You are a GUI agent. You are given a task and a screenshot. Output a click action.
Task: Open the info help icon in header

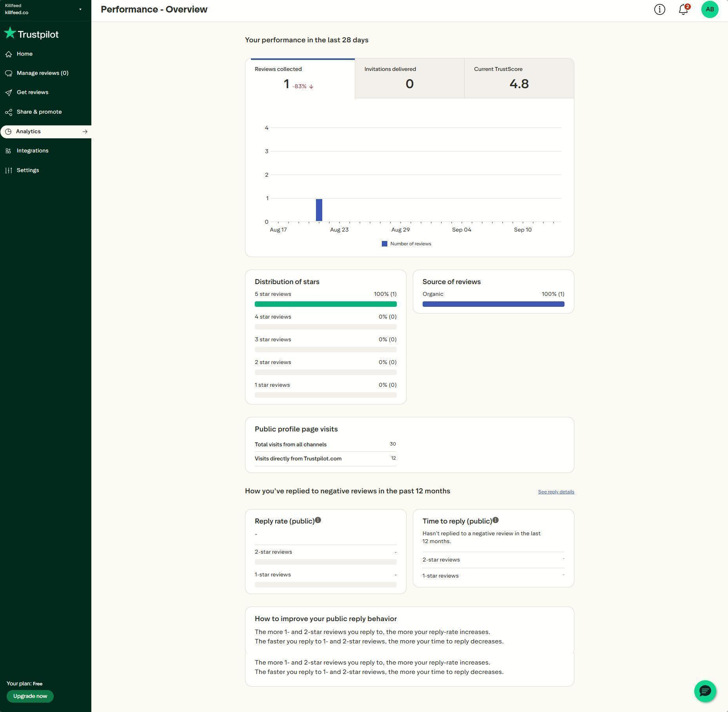[659, 9]
